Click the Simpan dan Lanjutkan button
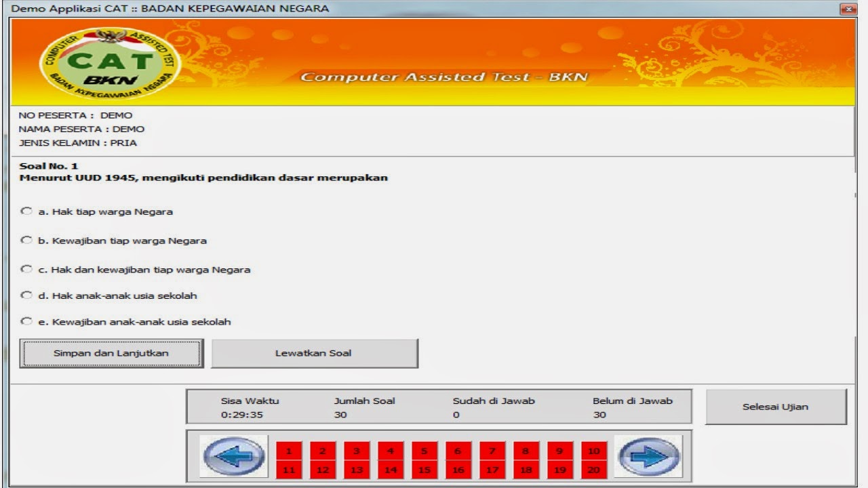This screenshot has width=868, height=488. point(111,352)
